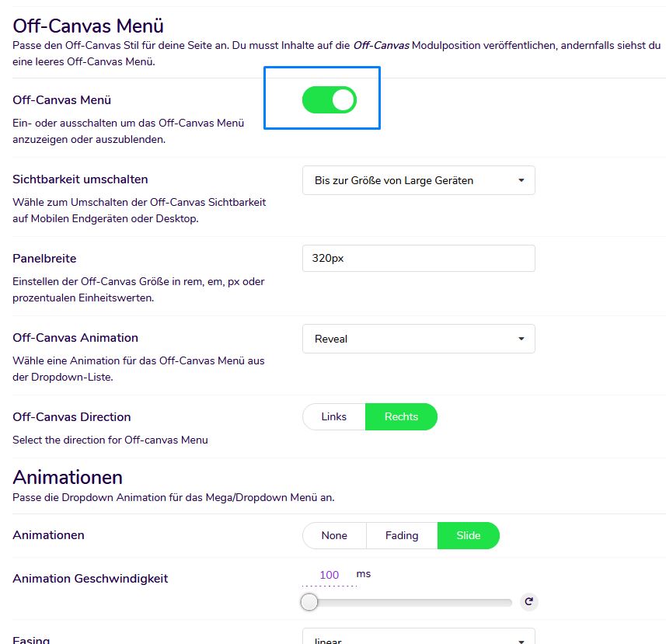The height and width of the screenshot is (644, 666).
Task: Click the caret beside Bis zur Größe
Action: tap(521, 180)
